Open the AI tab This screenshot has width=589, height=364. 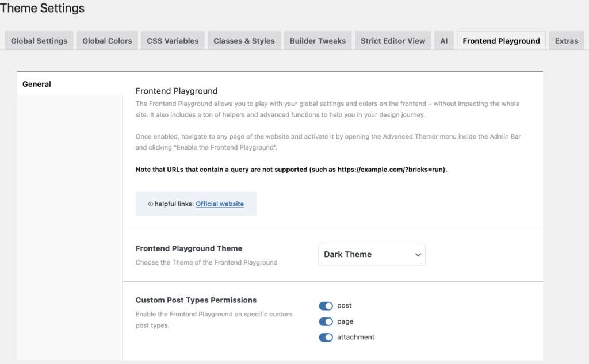pyautogui.click(x=443, y=41)
